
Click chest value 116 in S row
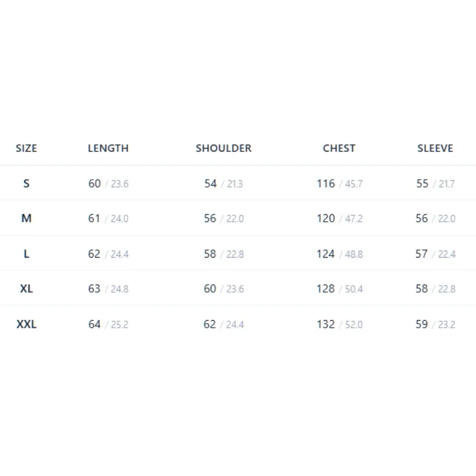[325, 183]
